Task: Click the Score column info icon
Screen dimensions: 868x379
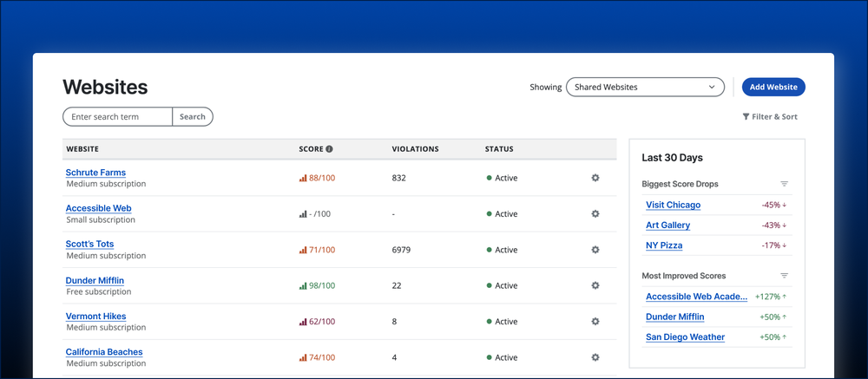Action: 329,149
